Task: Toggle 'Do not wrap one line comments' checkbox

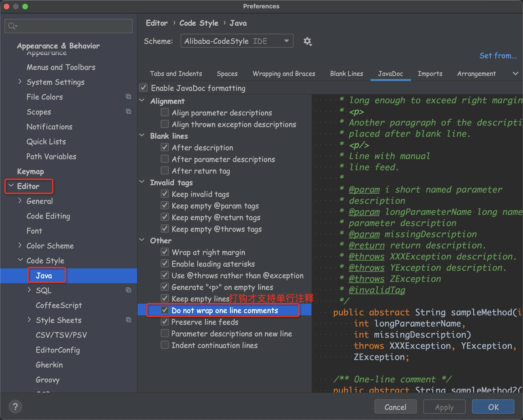Action: click(165, 311)
